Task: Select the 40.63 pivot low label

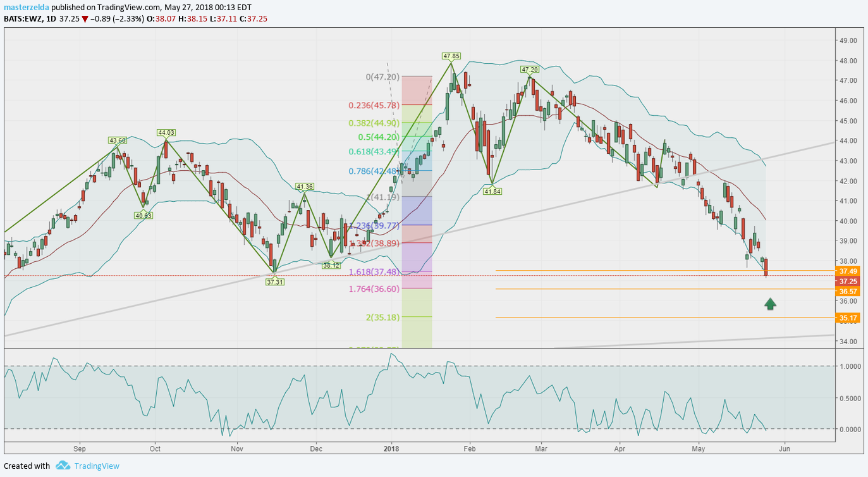Action: [143, 215]
